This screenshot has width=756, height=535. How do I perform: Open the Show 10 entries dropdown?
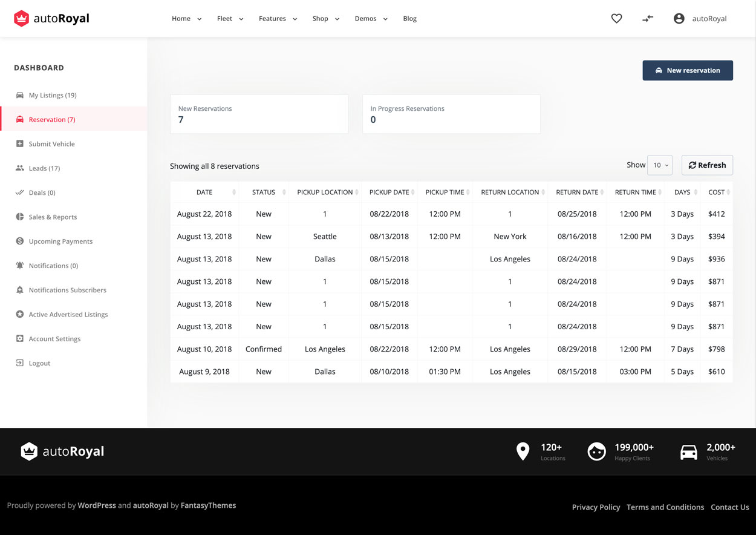click(x=660, y=165)
